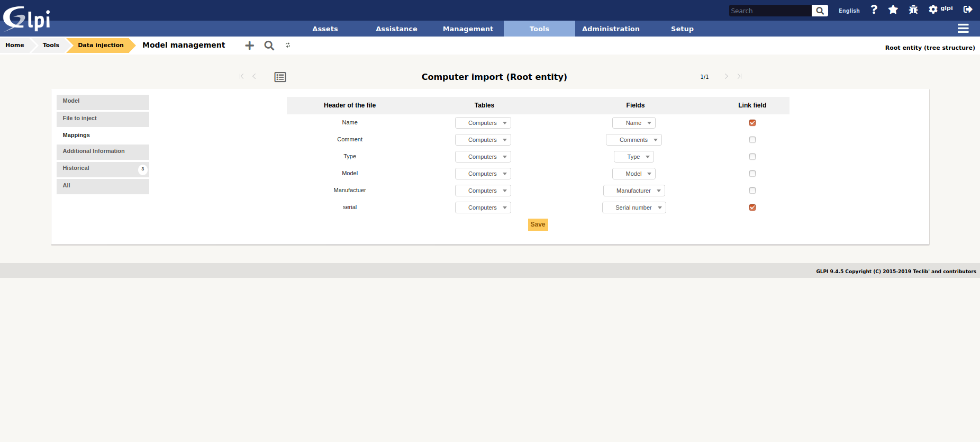Open the Tables dropdown for Type row
Screen dimensions: 980x442
(x=483, y=157)
